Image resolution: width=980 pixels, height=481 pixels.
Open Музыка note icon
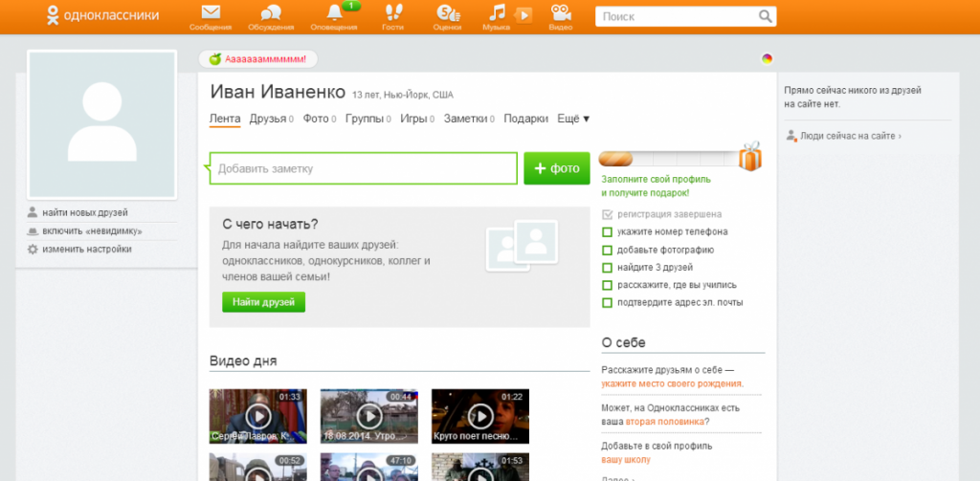(x=497, y=12)
